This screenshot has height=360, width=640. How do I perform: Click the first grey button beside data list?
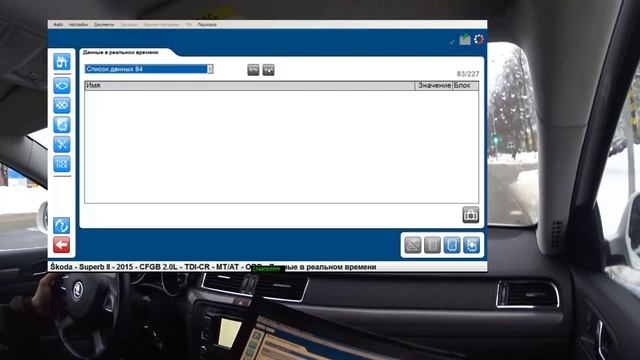[x=253, y=70]
